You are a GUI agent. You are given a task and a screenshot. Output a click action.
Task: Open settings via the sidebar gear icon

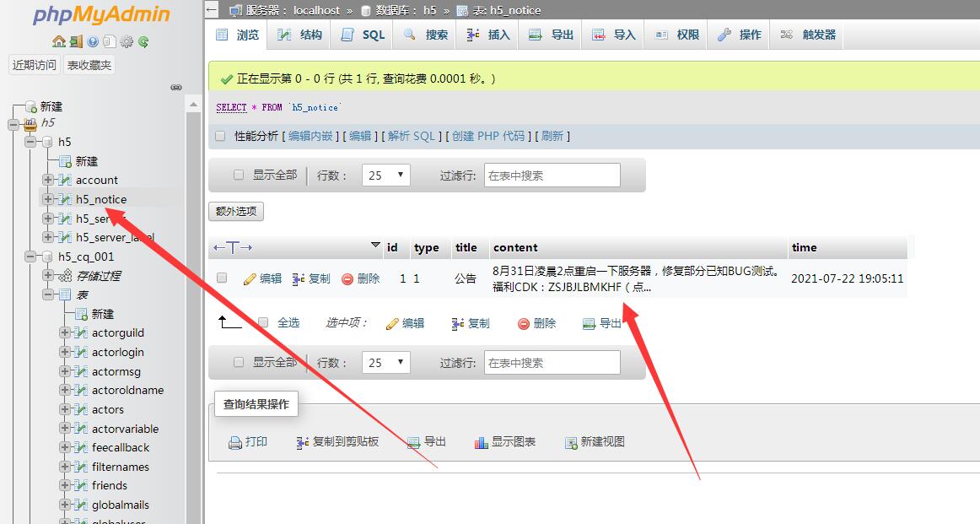point(127,41)
